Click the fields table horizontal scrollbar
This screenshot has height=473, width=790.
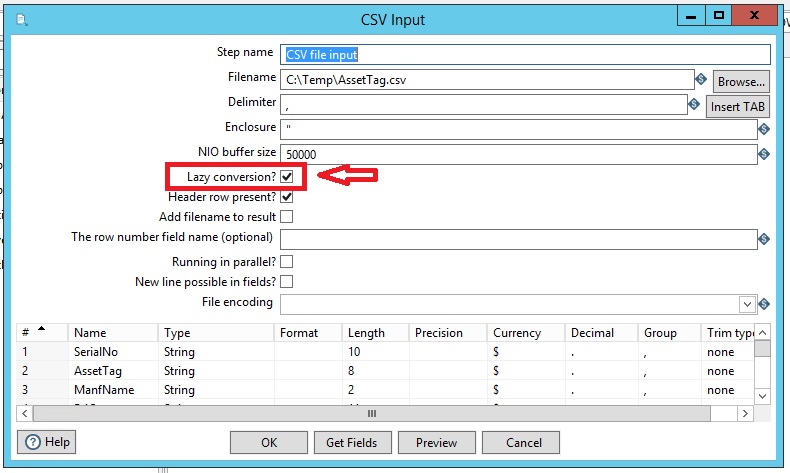tap(372, 413)
